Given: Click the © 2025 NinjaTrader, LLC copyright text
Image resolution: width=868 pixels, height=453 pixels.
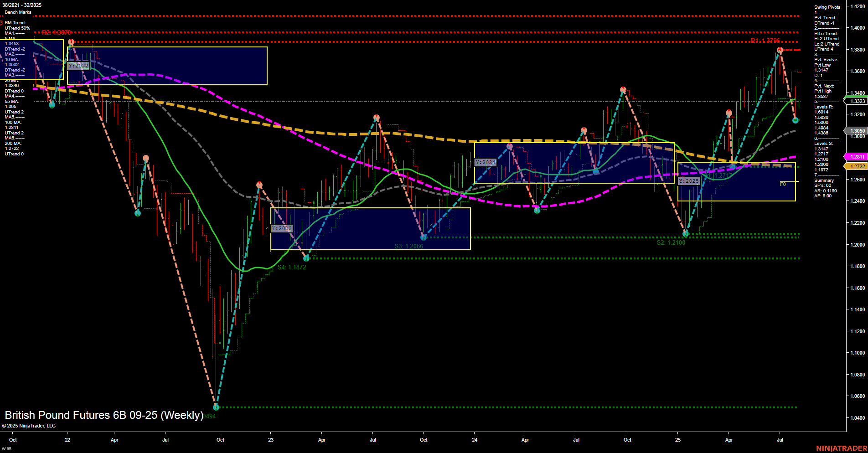Looking at the screenshot, I should coord(29,425).
